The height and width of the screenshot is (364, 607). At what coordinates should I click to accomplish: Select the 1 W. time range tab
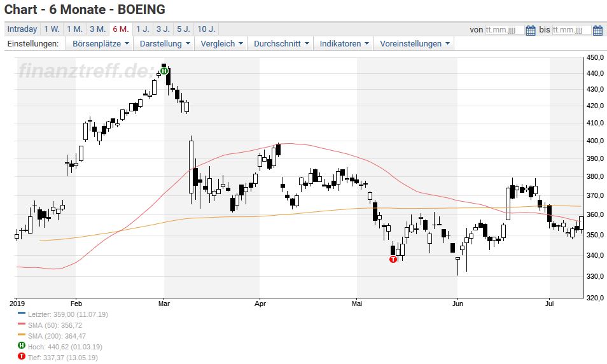52,29
